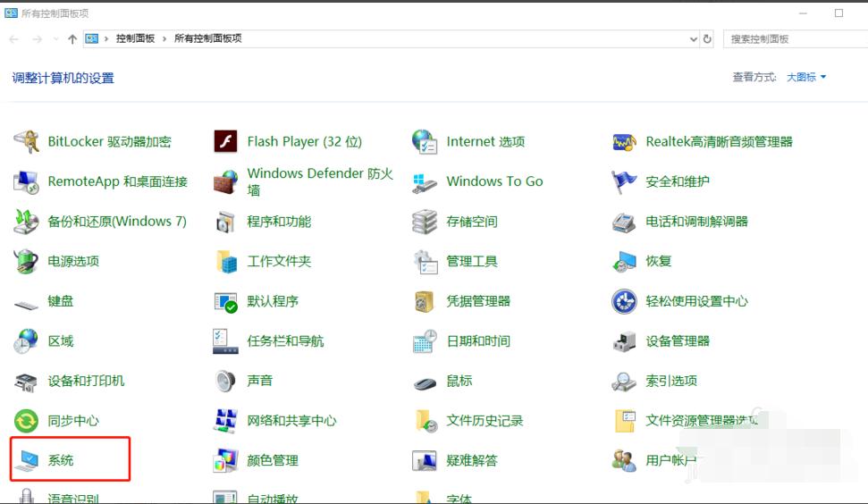Open the 疑难解答 icon
The width and height of the screenshot is (868, 504).
425,460
